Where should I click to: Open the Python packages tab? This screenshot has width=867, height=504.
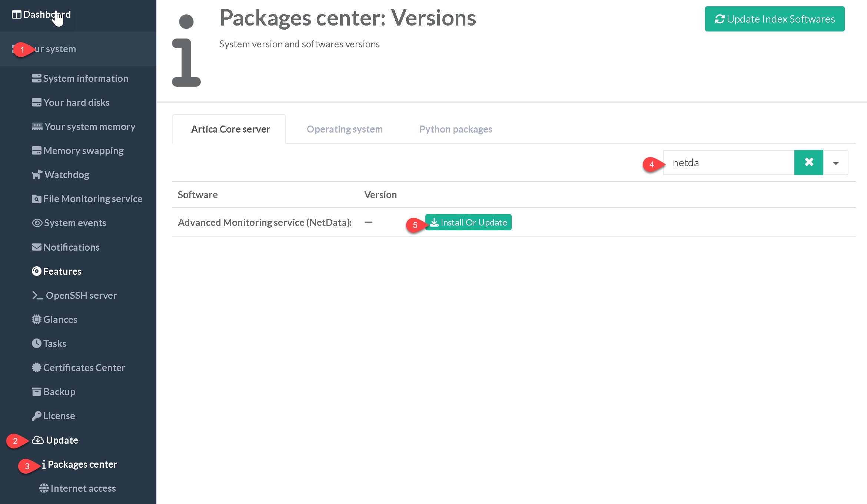pos(455,129)
